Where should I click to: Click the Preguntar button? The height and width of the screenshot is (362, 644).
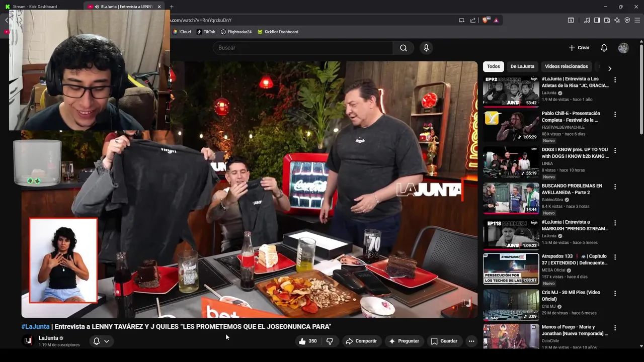coord(404,341)
